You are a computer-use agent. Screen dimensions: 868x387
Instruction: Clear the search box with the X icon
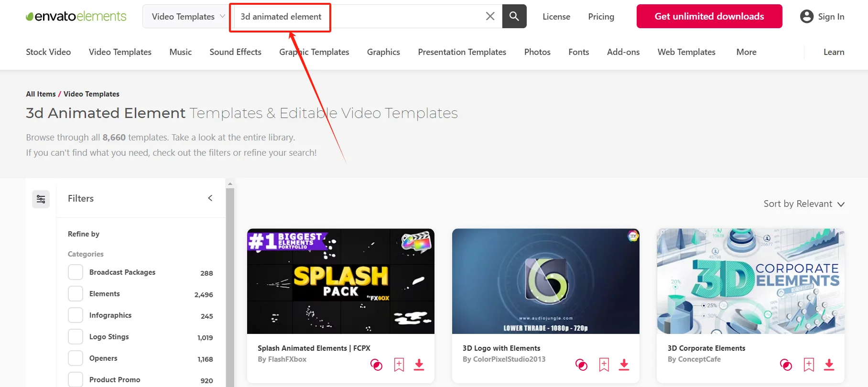[490, 16]
